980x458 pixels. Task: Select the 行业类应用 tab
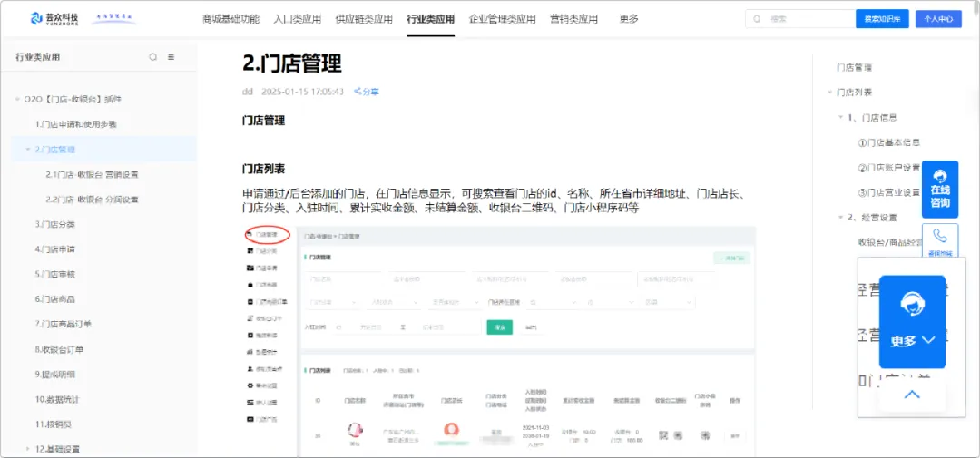(431, 19)
